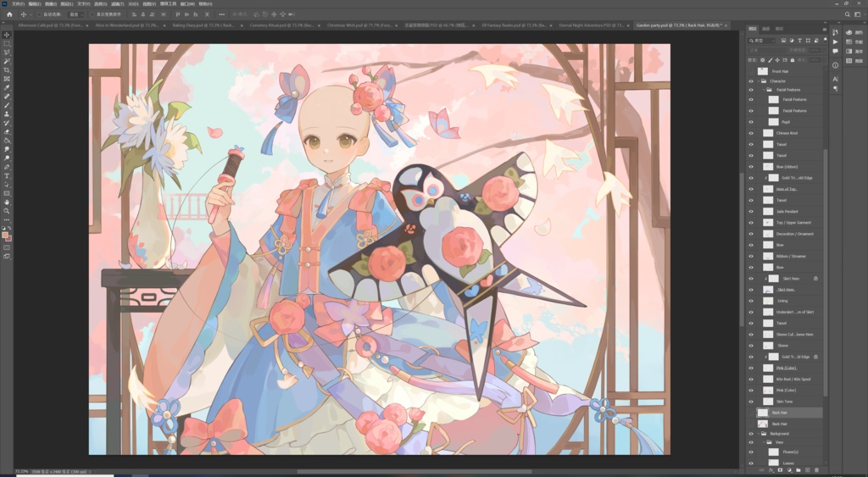Select the Crop tool
The height and width of the screenshot is (477, 868).
(7, 70)
